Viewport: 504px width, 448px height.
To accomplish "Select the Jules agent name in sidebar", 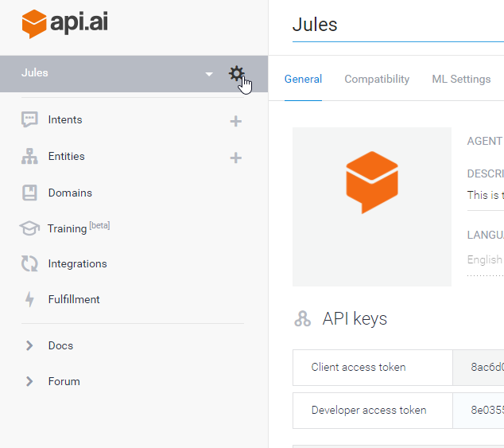I will pos(35,72).
